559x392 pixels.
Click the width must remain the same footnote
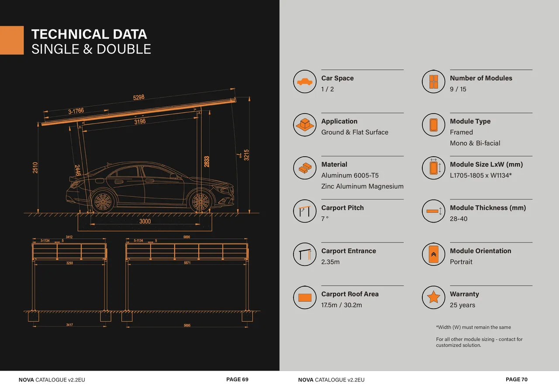coord(473,327)
